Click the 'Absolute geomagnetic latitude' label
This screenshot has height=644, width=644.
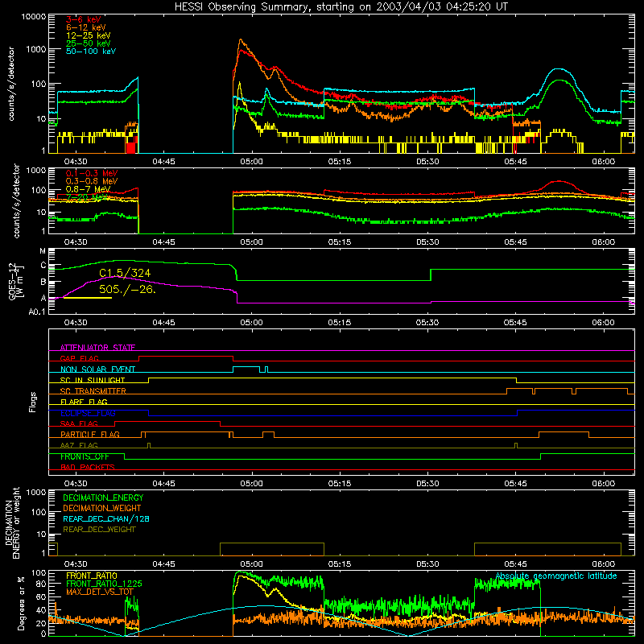click(556, 576)
